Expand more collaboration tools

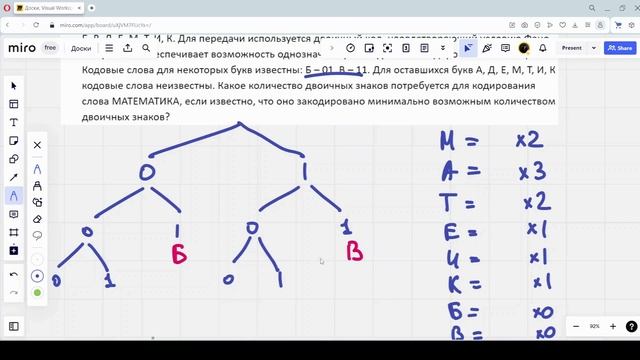coord(443,48)
